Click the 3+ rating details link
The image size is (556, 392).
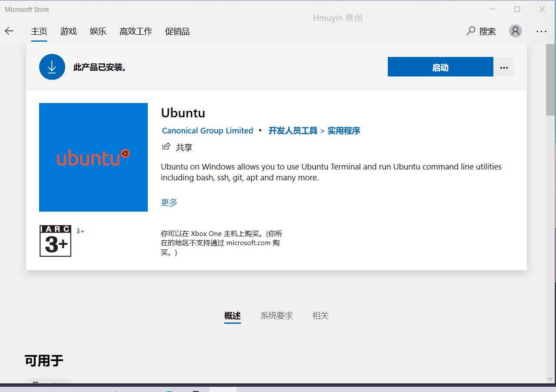pos(80,231)
